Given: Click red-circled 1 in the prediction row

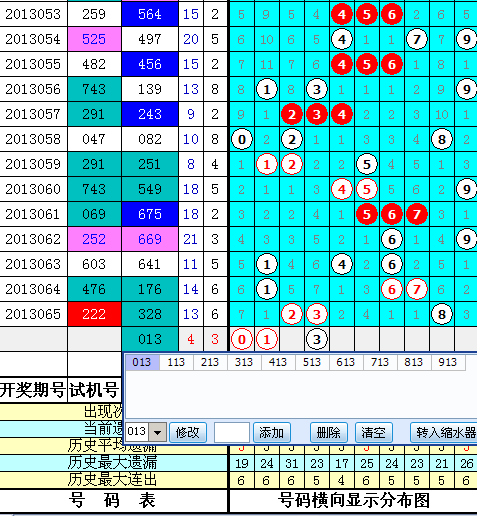Looking at the screenshot, I should pyautogui.click(x=267, y=339).
